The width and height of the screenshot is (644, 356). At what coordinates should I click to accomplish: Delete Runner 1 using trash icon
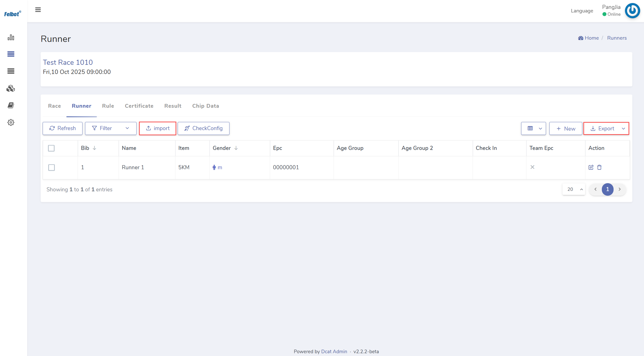pos(599,167)
